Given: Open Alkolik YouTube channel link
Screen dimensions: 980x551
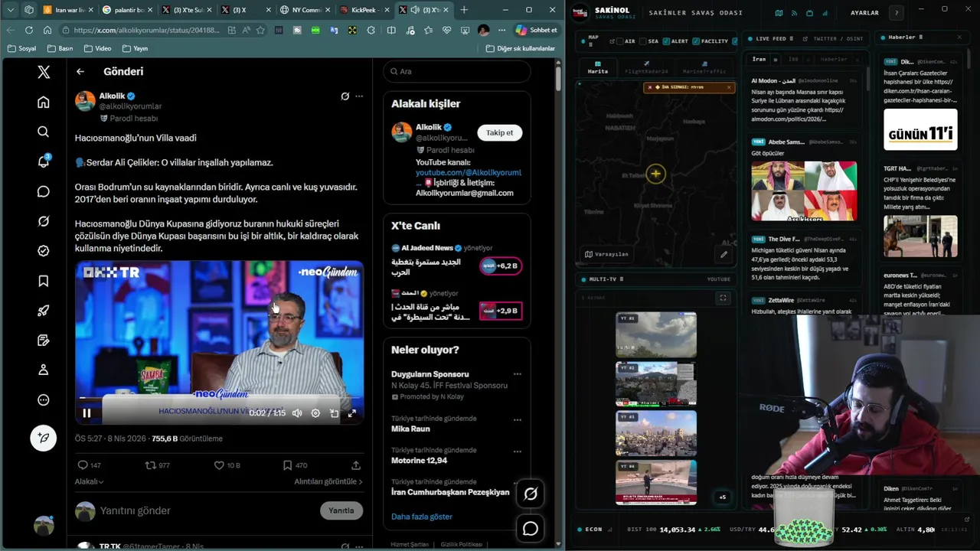Looking at the screenshot, I should coord(469,173).
